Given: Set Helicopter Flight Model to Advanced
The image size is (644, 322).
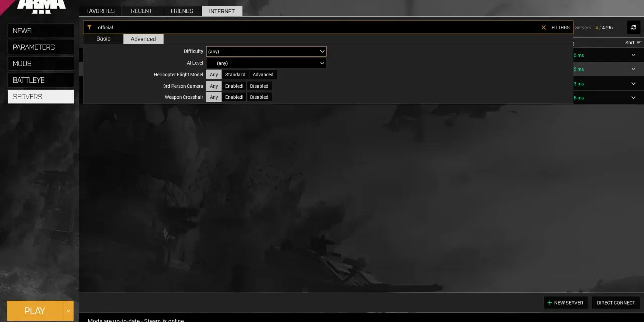Looking at the screenshot, I should pos(263,75).
